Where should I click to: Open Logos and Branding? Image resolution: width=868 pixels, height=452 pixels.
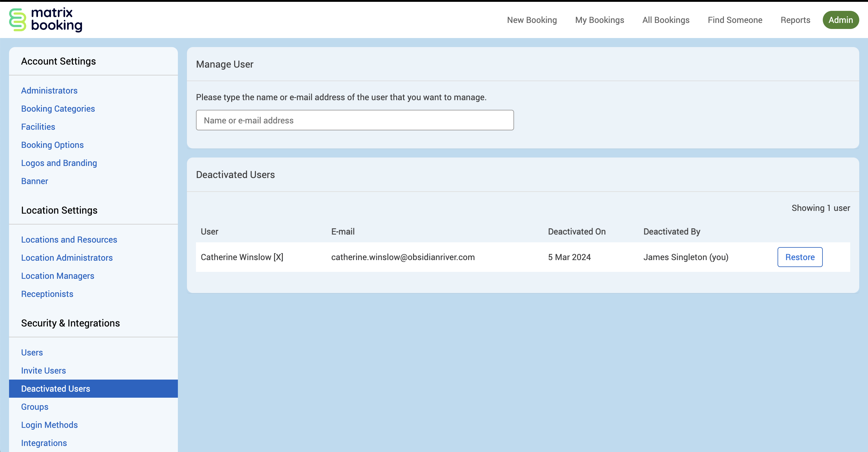59,163
